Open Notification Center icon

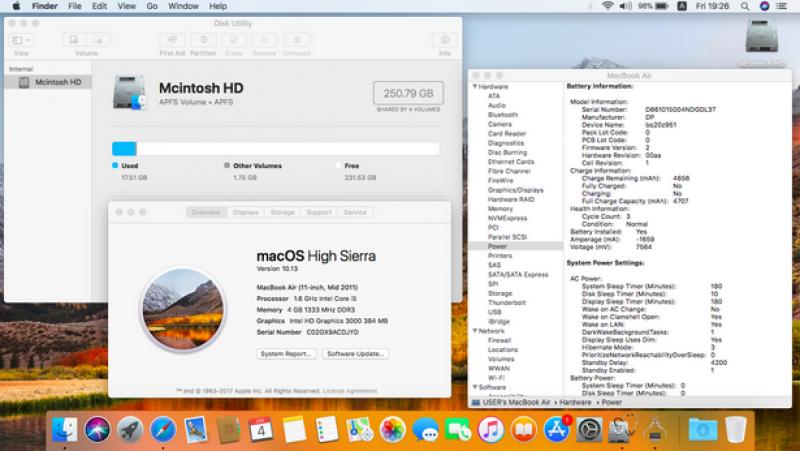781,6
